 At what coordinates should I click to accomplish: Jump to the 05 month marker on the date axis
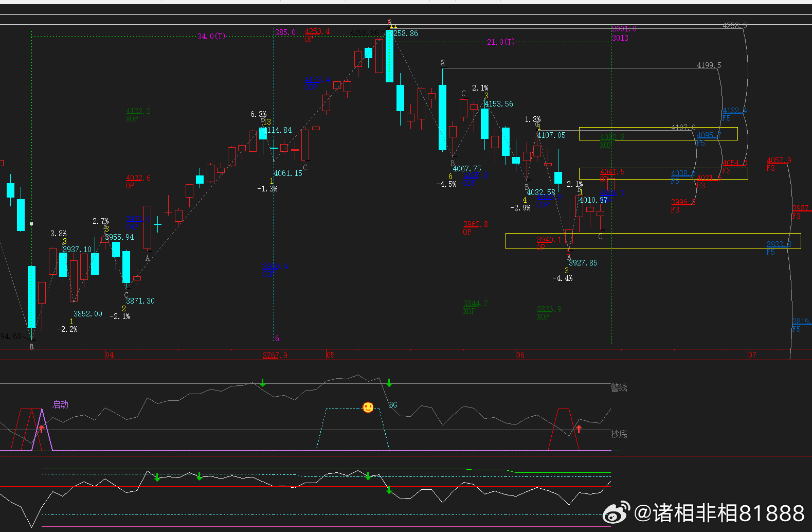pyautogui.click(x=330, y=355)
